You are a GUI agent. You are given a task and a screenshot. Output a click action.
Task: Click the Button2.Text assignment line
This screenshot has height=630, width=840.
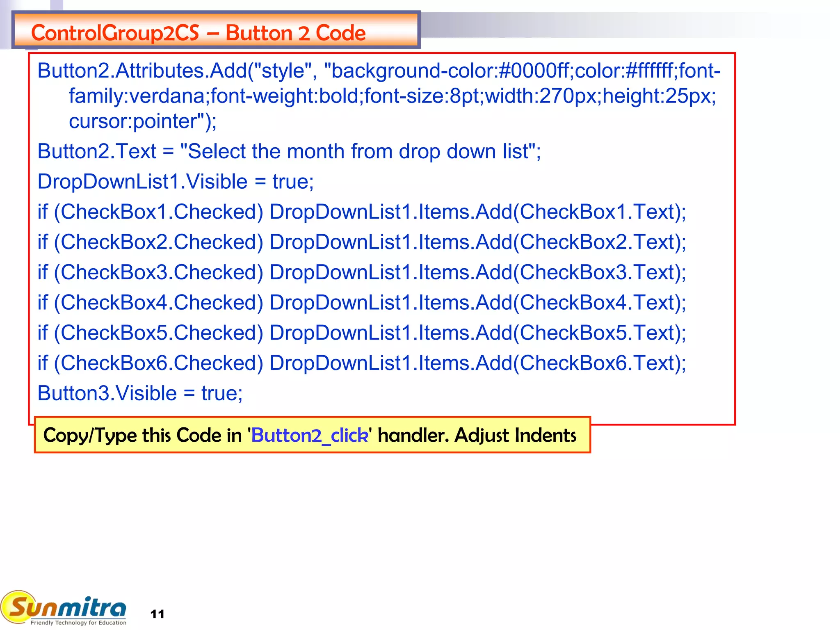(289, 151)
